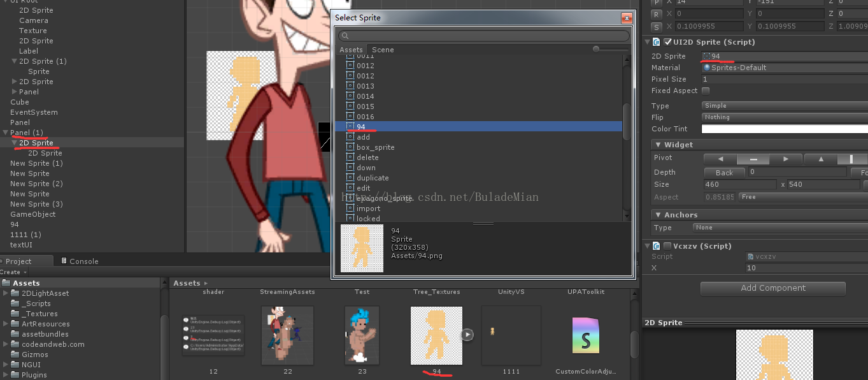
Task: Disable the UI2D Sprite script checkbox
Action: (668, 42)
